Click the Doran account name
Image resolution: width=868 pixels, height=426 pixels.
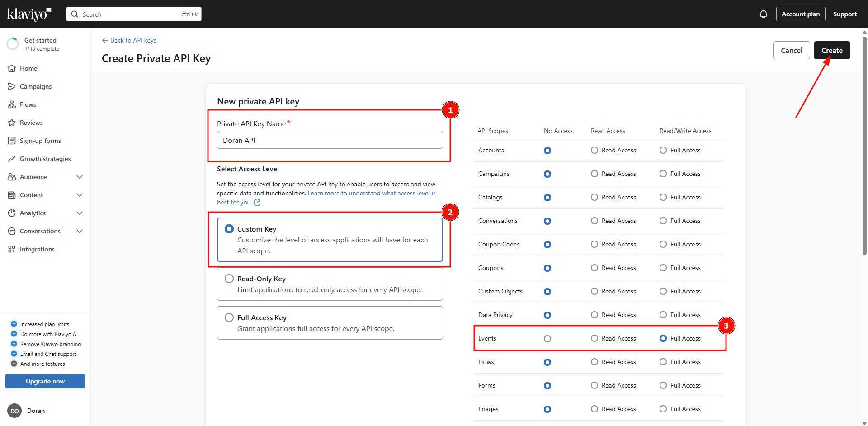pyautogui.click(x=36, y=411)
